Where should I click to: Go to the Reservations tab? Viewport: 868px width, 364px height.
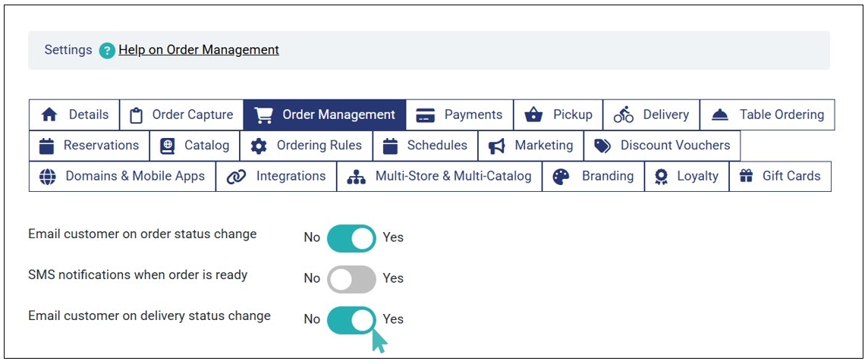89,146
